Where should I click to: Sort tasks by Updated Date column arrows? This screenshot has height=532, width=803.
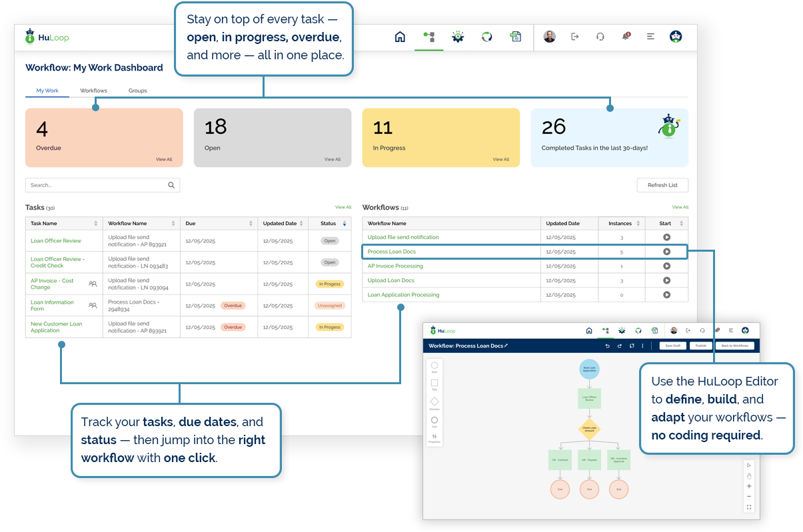tap(301, 224)
